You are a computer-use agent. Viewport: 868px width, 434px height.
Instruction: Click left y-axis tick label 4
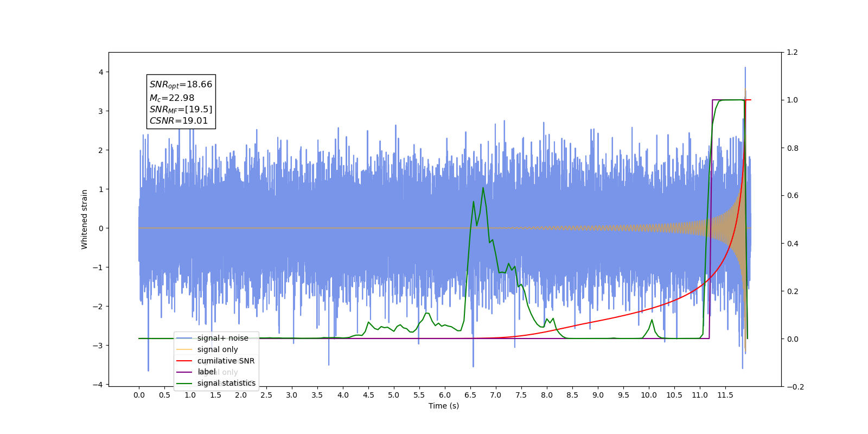coord(101,72)
